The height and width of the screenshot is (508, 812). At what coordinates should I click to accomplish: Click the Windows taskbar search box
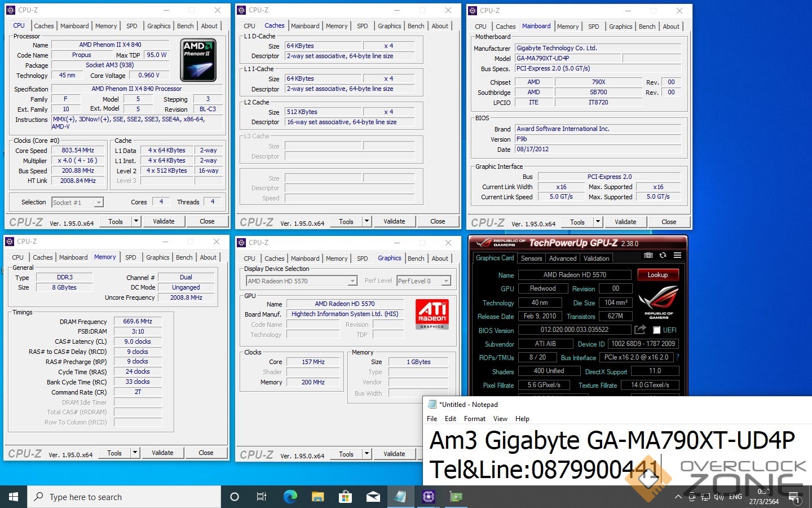124,497
